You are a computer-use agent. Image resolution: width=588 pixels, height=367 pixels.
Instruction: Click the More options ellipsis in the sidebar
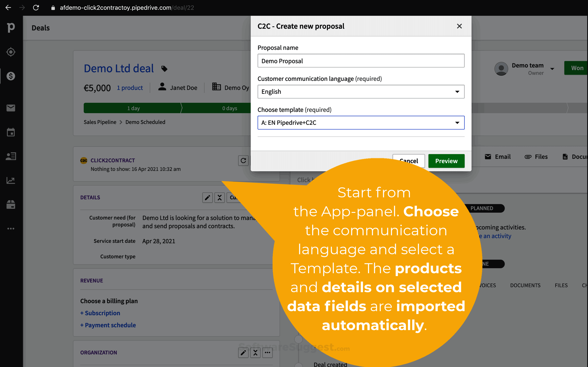click(x=11, y=228)
